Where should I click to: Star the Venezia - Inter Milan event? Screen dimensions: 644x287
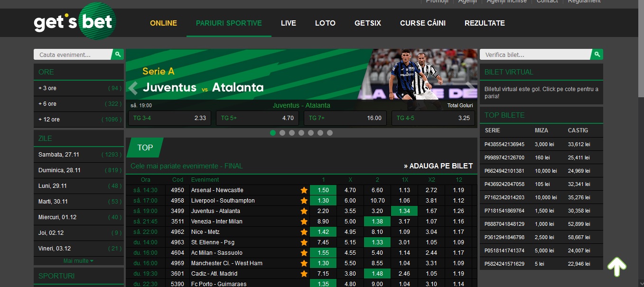(x=304, y=222)
